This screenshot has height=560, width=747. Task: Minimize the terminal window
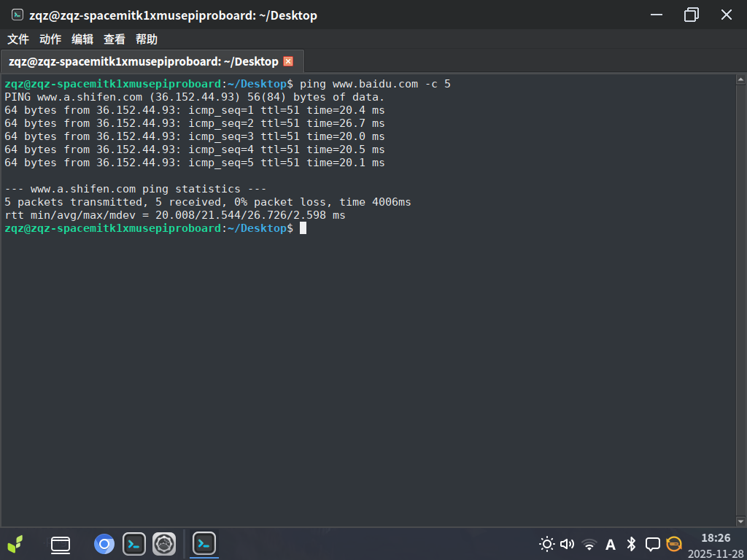click(657, 15)
